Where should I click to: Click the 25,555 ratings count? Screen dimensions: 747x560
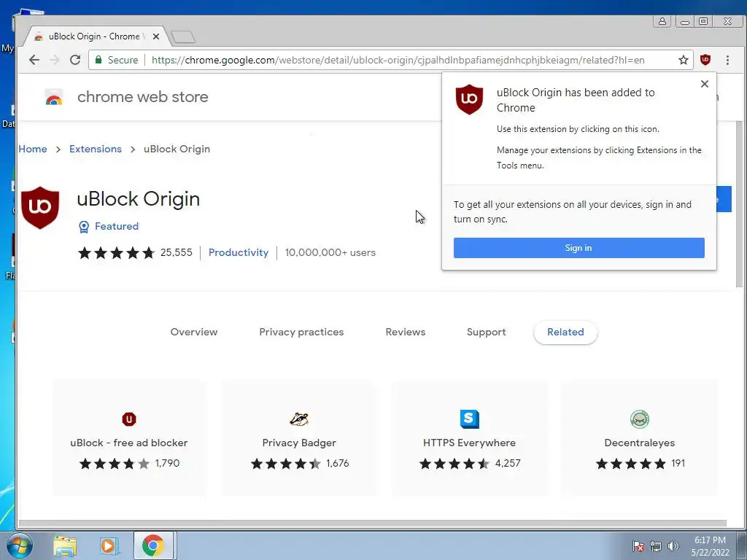tap(177, 253)
